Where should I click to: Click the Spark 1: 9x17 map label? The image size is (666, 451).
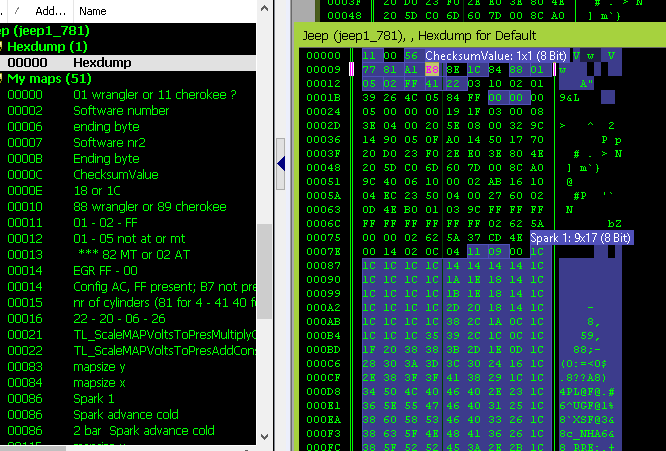(580, 238)
